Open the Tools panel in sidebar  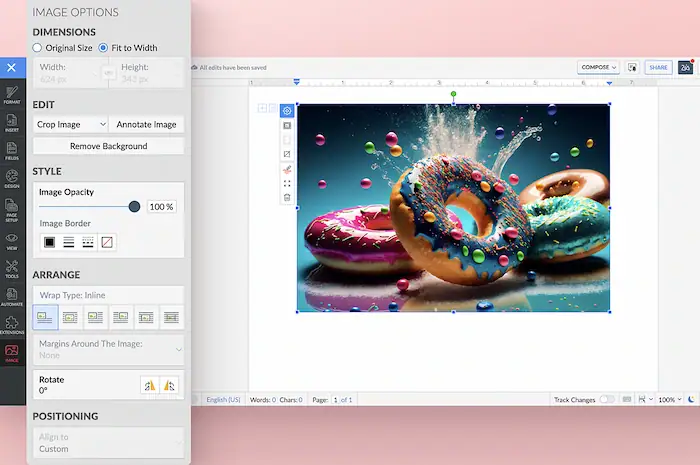click(12, 268)
